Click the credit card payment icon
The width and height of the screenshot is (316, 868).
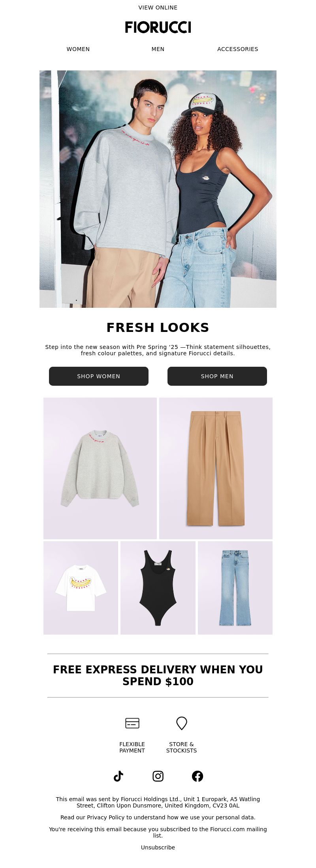point(132,723)
